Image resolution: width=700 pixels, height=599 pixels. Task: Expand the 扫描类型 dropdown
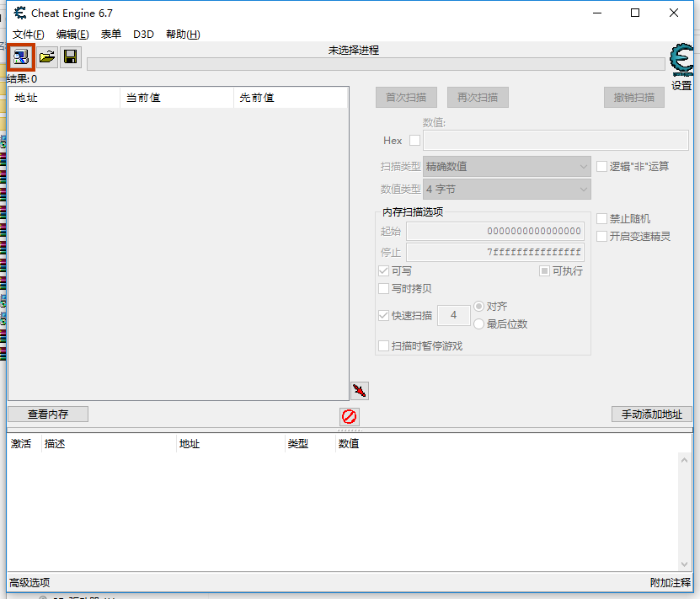click(x=507, y=167)
